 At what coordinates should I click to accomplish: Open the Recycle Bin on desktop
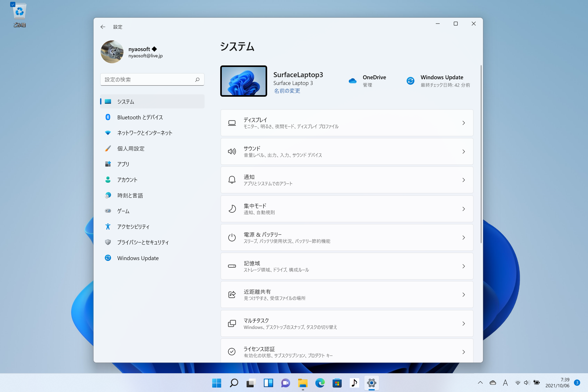pos(20,15)
